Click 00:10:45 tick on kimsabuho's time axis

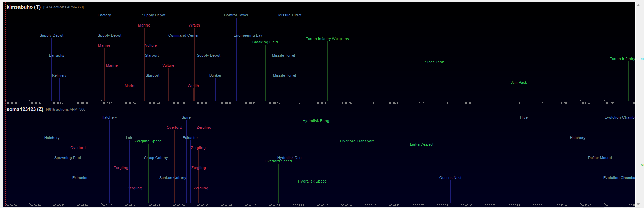(x=586, y=103)
